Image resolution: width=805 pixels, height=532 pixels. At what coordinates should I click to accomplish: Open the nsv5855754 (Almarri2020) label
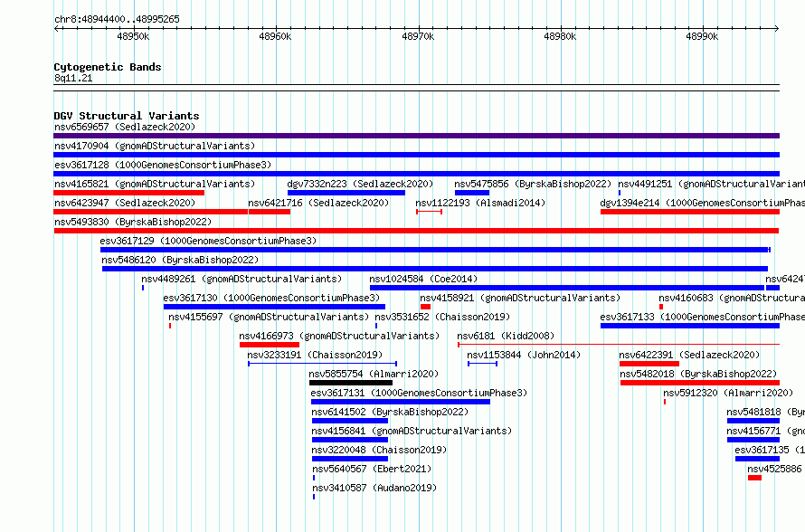[374, 374]
